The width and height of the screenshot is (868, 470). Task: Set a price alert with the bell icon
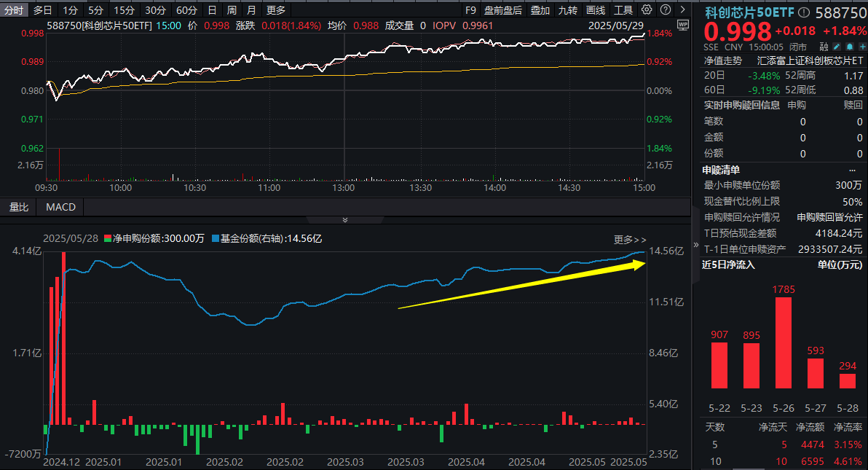point(848,45)
